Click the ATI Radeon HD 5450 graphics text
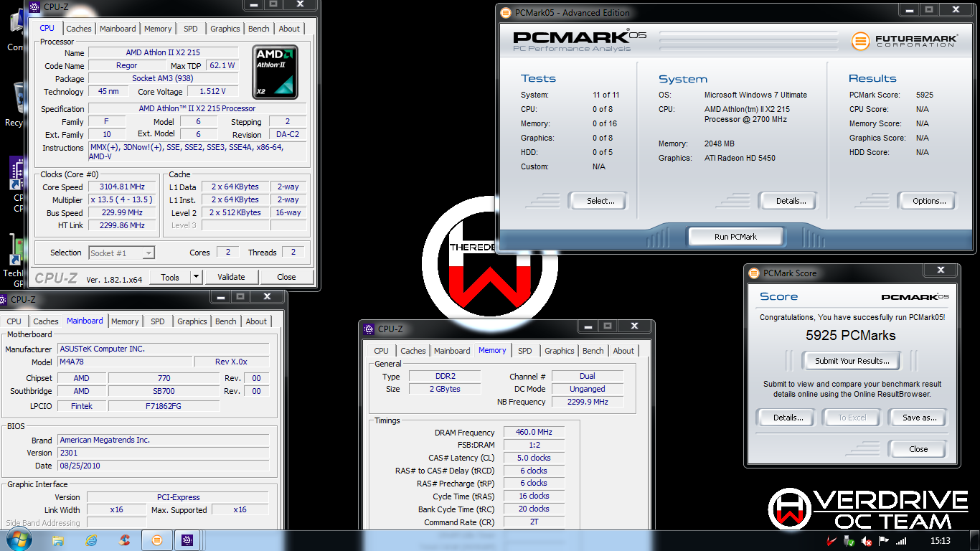 coord(740,158)
